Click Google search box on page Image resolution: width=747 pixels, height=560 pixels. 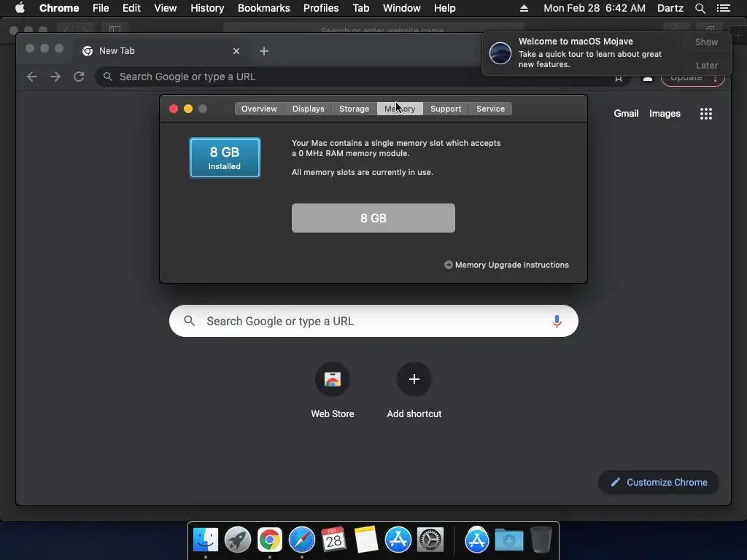(373, 321)
